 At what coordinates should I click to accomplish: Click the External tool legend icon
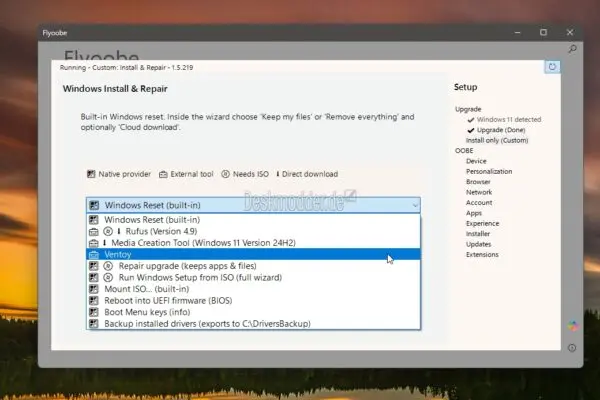click(162, 174)
